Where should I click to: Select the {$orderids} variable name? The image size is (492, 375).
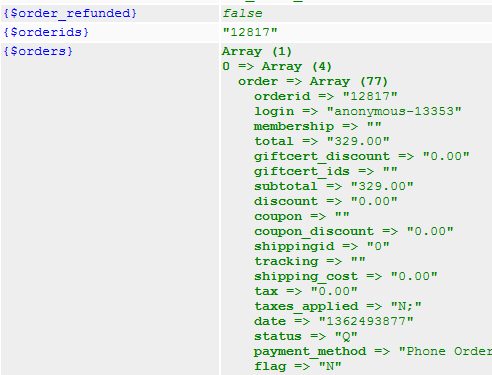point(46,32)
